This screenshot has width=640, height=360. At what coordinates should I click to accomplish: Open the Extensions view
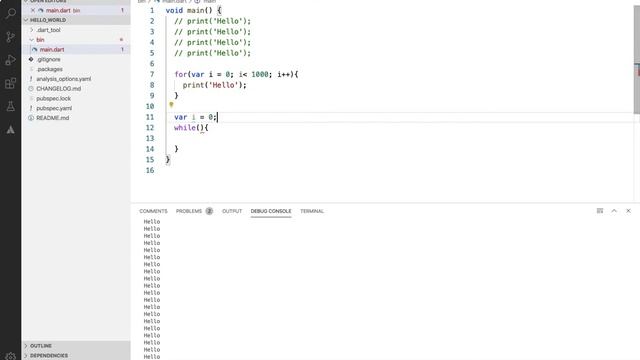pos(11,83)
